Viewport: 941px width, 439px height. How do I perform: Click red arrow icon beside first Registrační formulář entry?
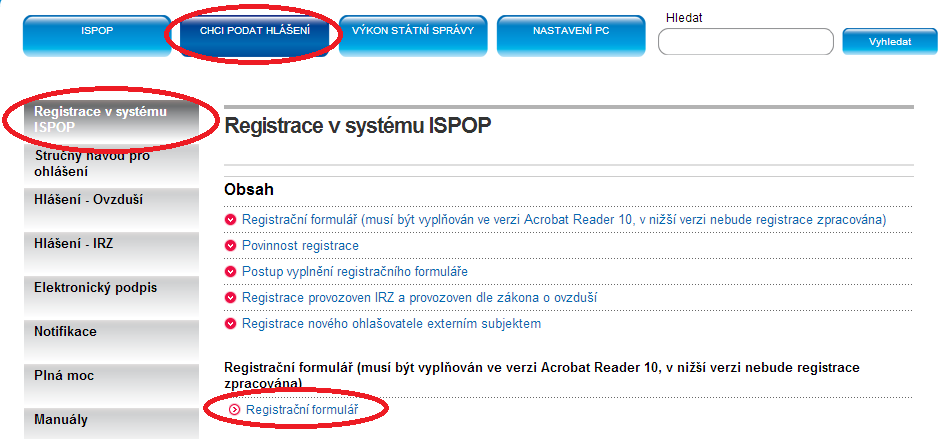[230, 220]
